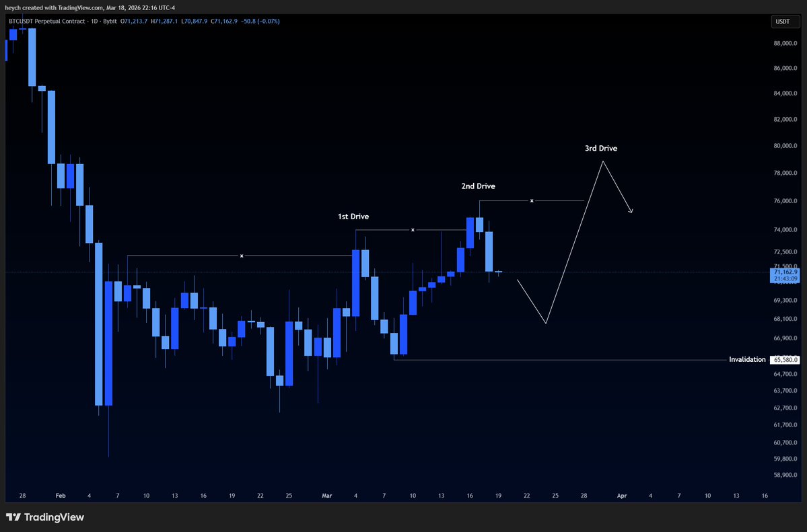The image size is (807, 532).
Task: Click the Apr label on time axis
Action: click(622, 496)
